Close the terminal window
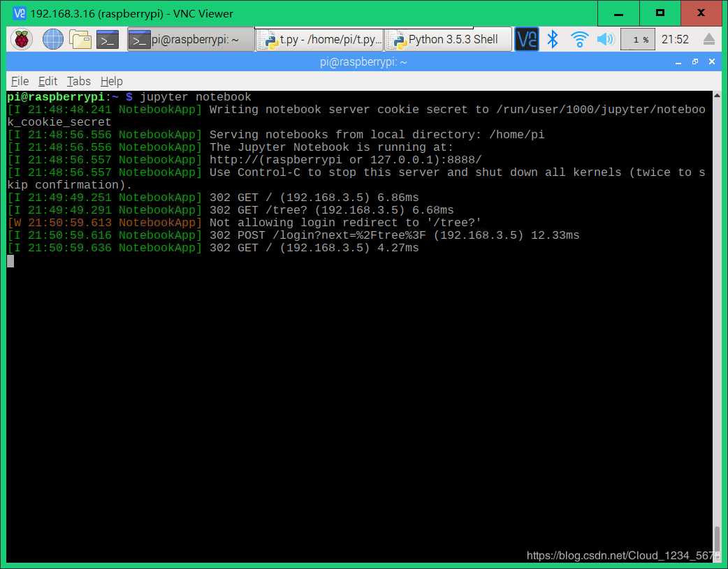The image size is (728, 569). pos(712,61)
